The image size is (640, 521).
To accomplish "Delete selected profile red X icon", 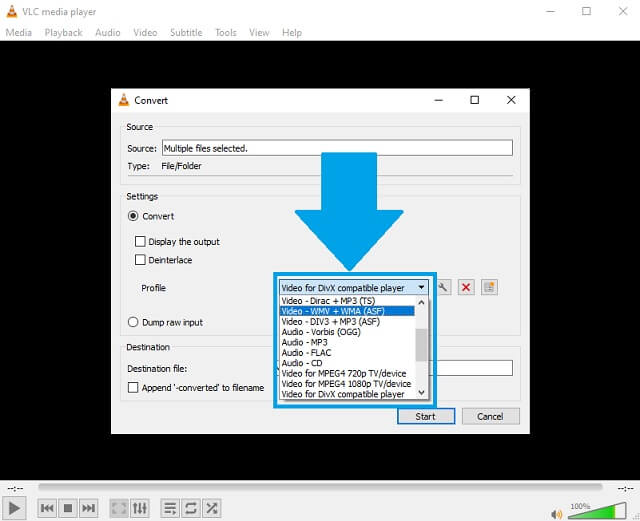I will pyautogui.click(x=466, y=287).
